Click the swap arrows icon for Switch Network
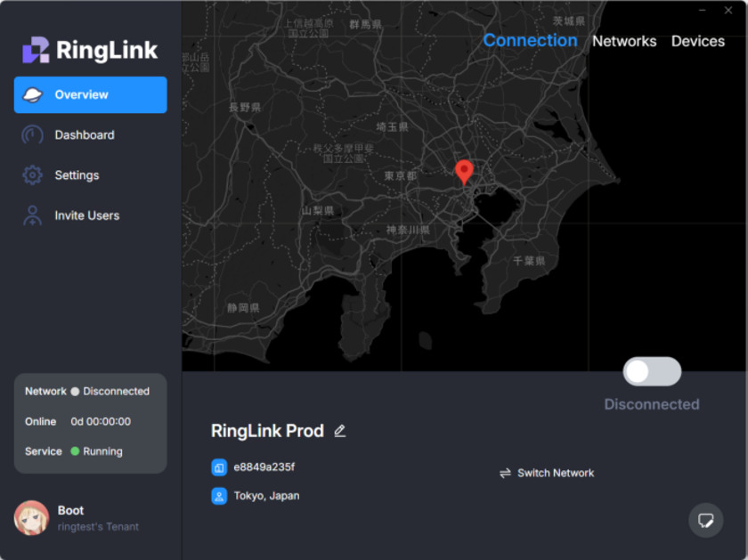 (x=505, y=473)
